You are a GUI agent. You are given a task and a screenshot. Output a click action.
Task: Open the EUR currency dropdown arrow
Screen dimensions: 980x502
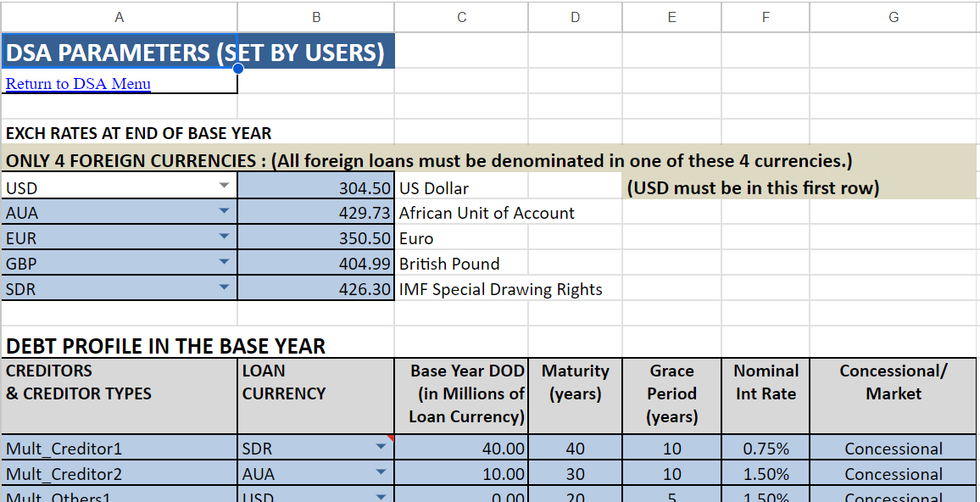click(225, 237)
